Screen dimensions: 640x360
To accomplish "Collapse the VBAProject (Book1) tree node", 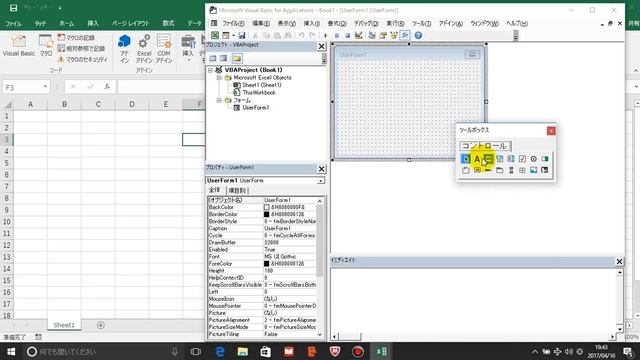I will (210, 70).
